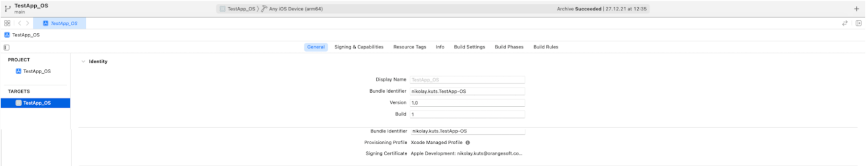Click the swap editor arrows icon
The height and width of the screenshot is (166, 868).
click(845, 23)
